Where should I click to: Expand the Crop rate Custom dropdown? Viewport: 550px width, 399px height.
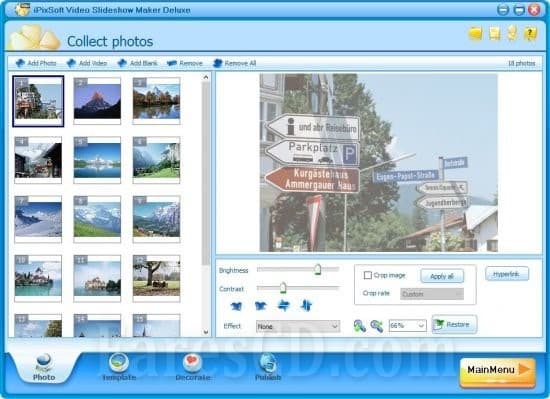click(x=432, y=294)
